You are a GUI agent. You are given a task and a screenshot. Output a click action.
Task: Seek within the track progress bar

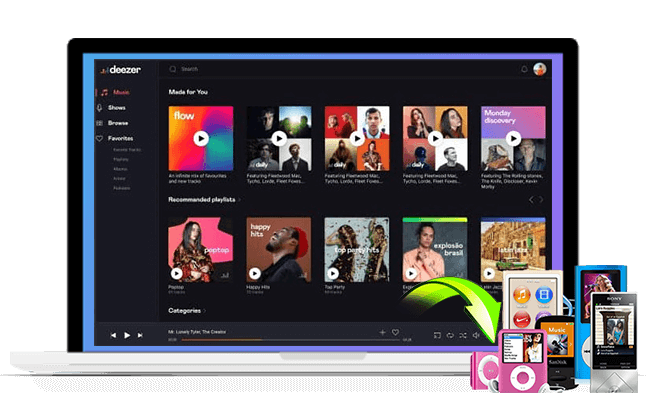pos(291,340)
